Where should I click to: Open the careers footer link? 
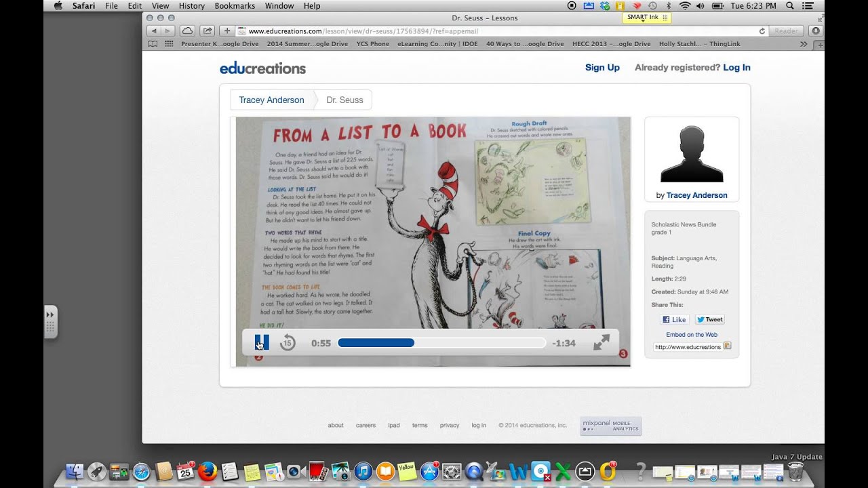click(366, 426)
